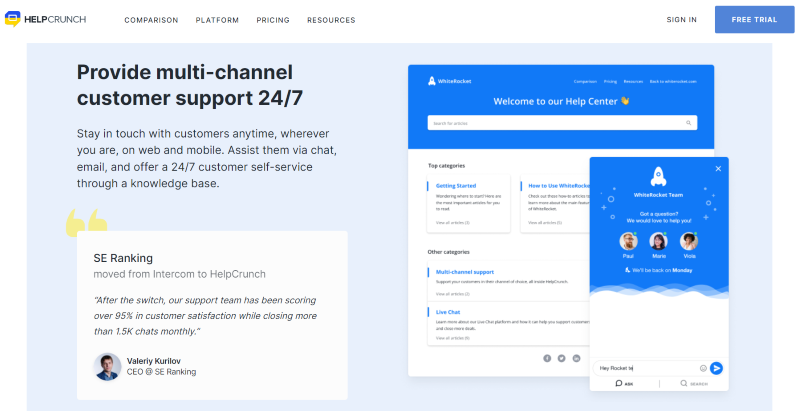Click the Back to whiterocket.com link
The image size is (800, 411).
click(x=673, y=82)
